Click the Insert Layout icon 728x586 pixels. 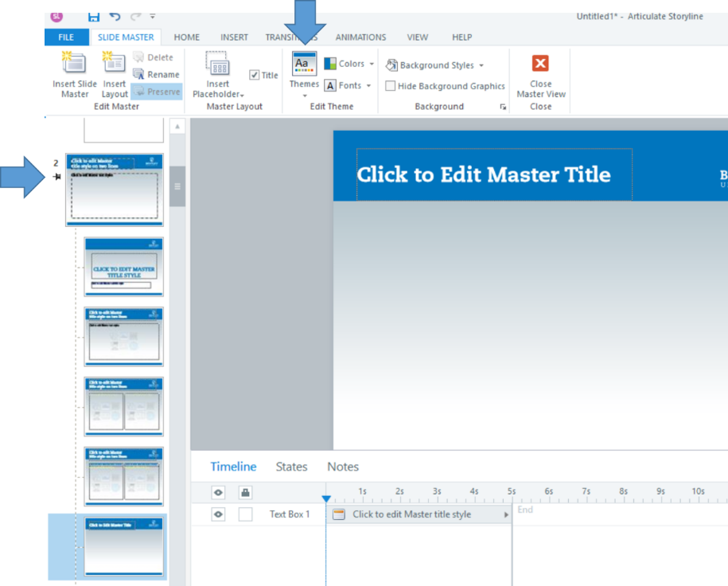point(114,63)
